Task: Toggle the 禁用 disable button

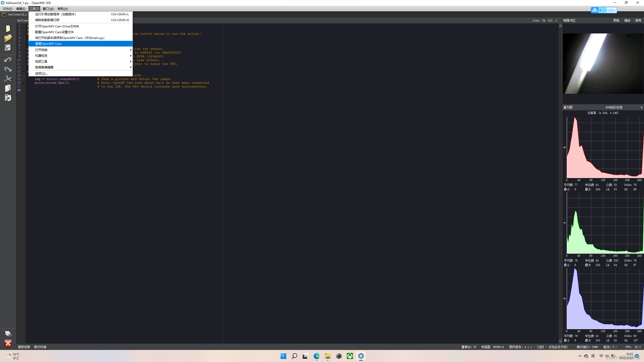Action: point(638,20)
